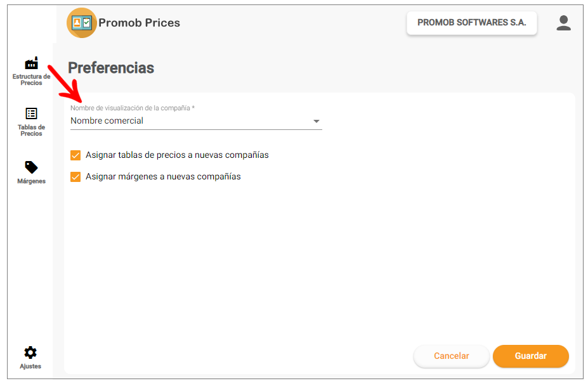
Task: Uncheck Asignar tablas de precios a nuevas compañías
Action: coord(75,155)
